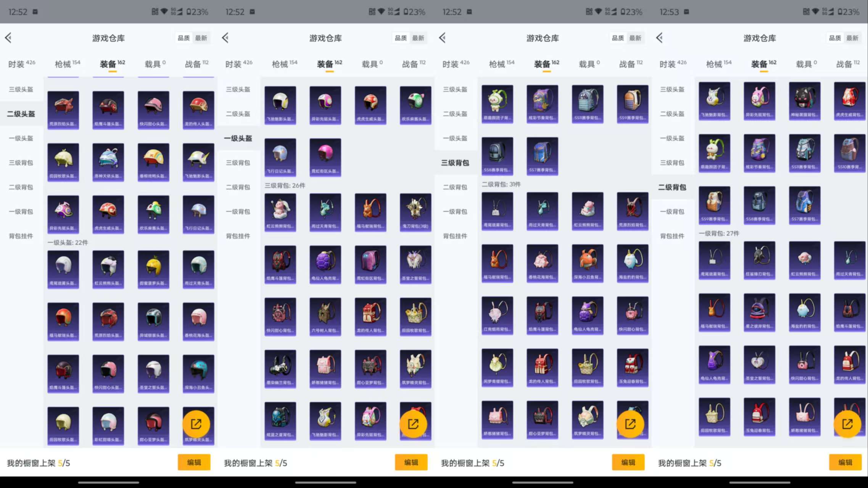The image size is (868, 488).
Task: Switch sort to 品质 in second screen
Action: (x=401, y=38)
